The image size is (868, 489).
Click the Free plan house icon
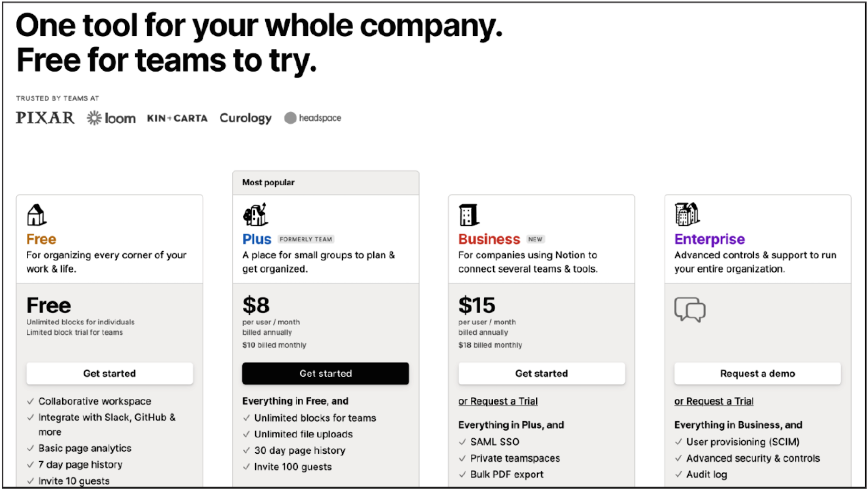pos(36,215)
